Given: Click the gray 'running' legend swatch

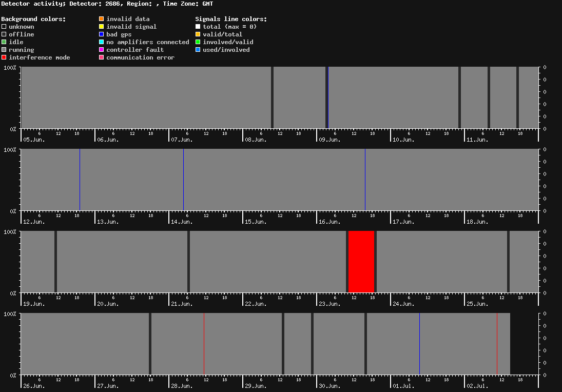Looking at the screenshot, I should coord(4,50).
